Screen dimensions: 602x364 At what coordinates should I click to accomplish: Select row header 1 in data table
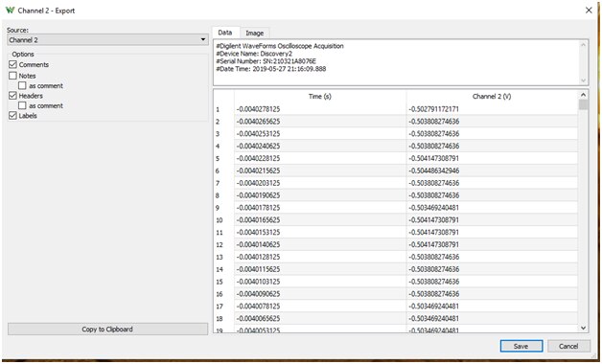pyautogui.click(x=223, y=109)
